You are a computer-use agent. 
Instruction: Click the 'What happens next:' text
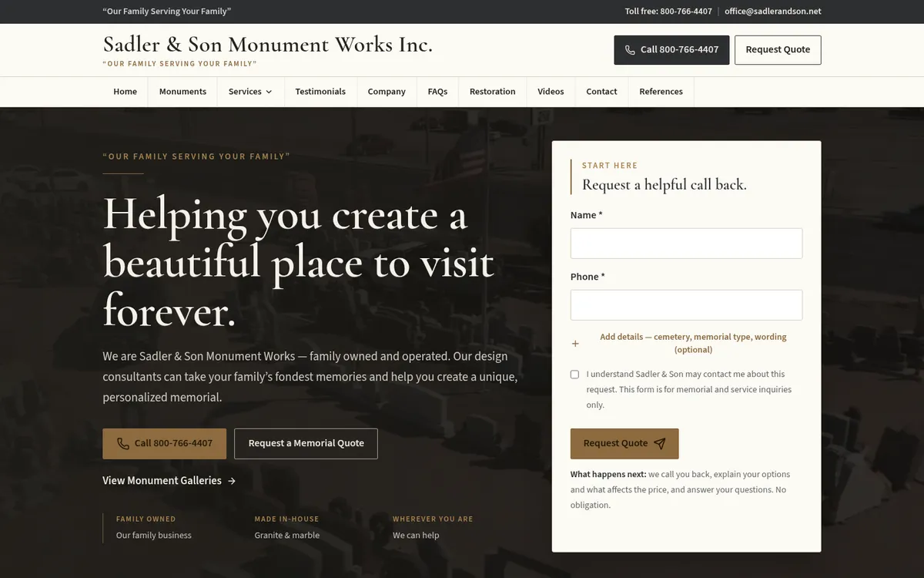(608, 475)
